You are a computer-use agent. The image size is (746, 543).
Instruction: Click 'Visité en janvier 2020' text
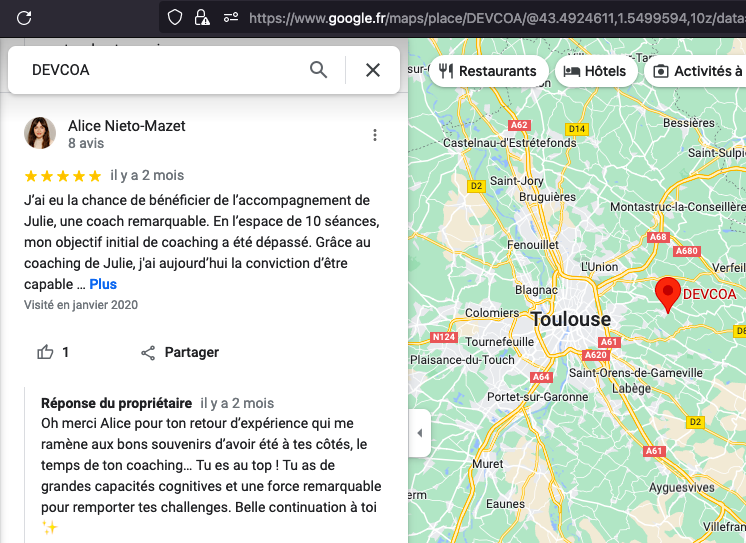point(81,305)
